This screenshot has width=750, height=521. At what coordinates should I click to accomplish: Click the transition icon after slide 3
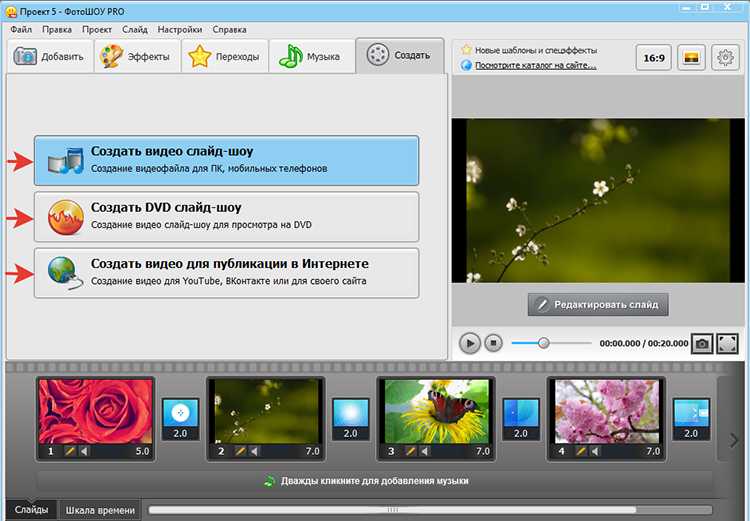(520, 420)
